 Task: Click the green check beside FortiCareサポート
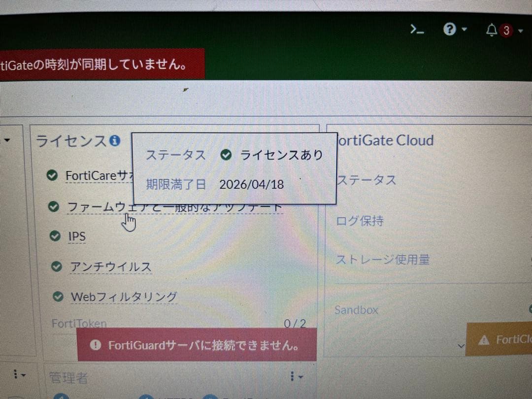pyautogui.click(x=52, y=175)
